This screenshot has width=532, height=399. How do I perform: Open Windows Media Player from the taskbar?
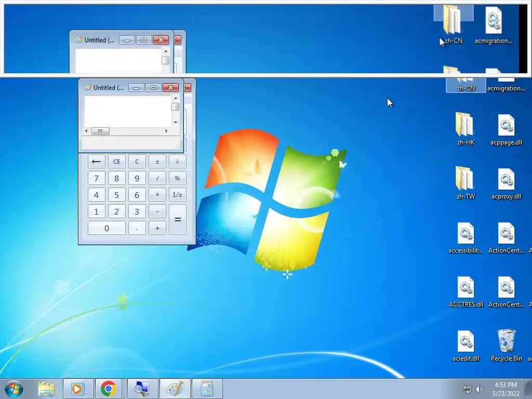pyautogui.click(x=78, y=389)
